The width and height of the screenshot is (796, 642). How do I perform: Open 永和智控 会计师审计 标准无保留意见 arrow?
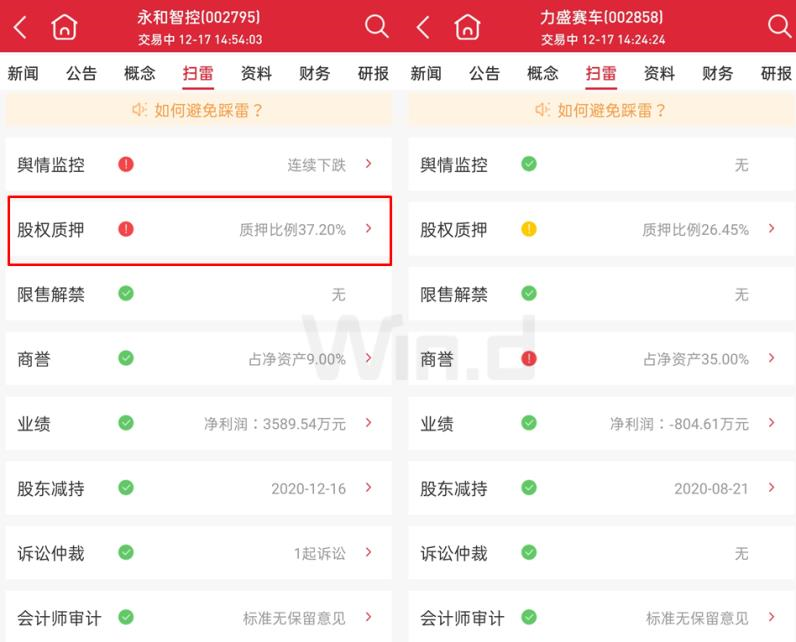[x=369, y=617]
